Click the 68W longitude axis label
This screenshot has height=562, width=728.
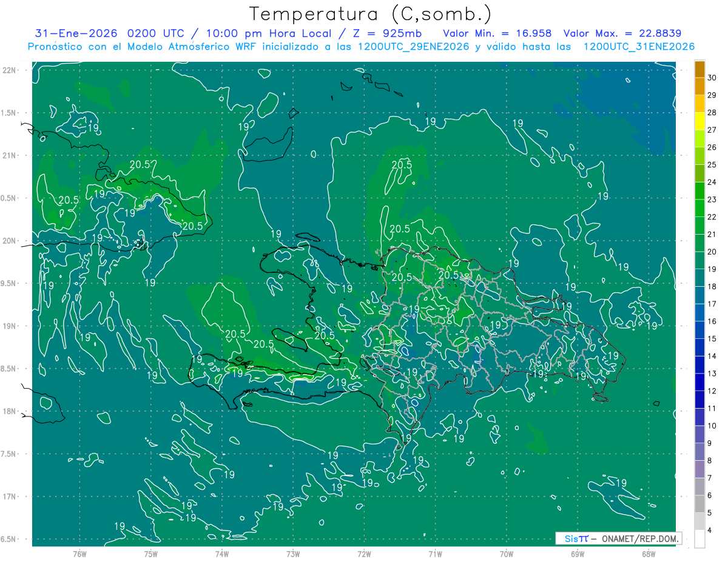pyautogui.click(x=649, y=554)
